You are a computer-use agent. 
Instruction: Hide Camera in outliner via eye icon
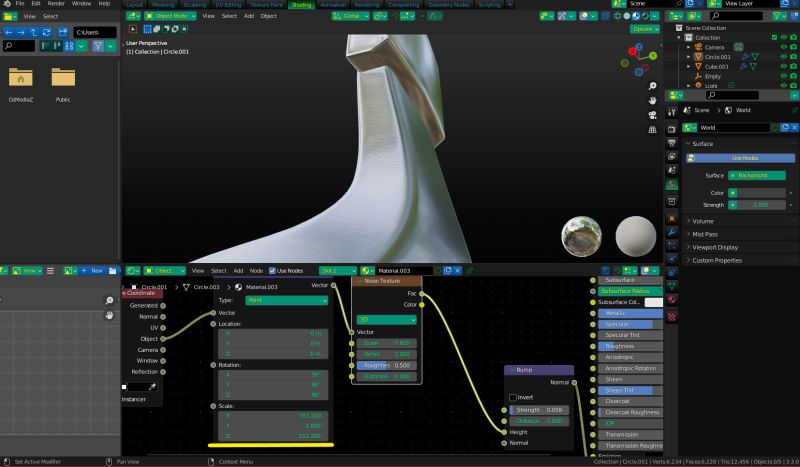pos(784,47)
